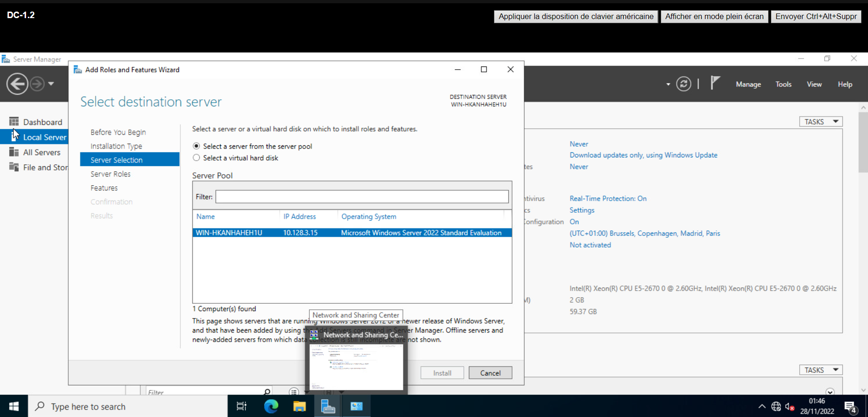
Task: Sort server pool by IP Address column
Action: tap(300, 216)
